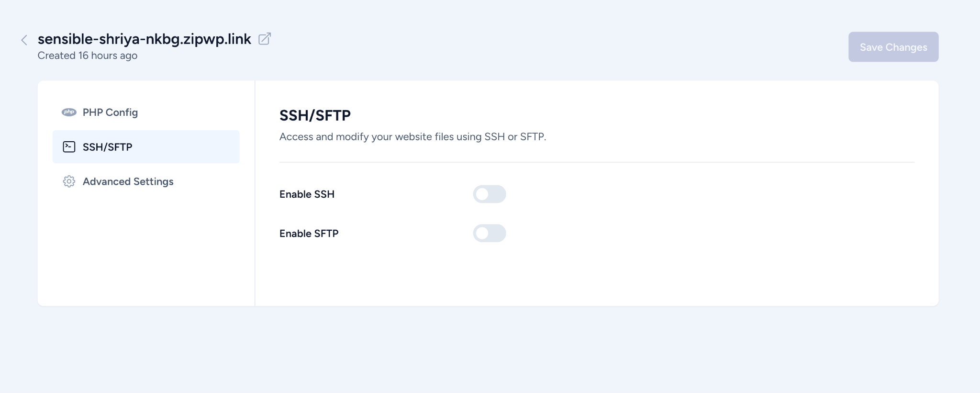Click the Save Changes button
The width and height of the screenshot is (980, 393).
893,46
